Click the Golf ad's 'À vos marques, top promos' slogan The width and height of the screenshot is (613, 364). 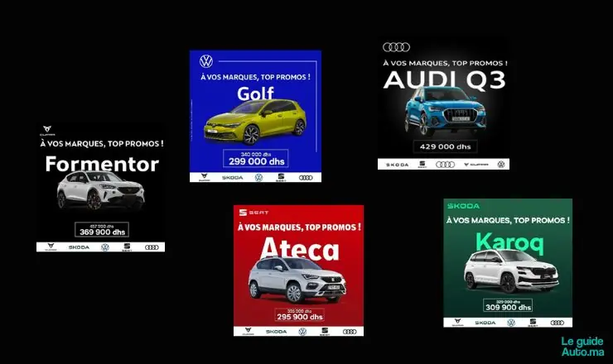[x=255, y=77]
